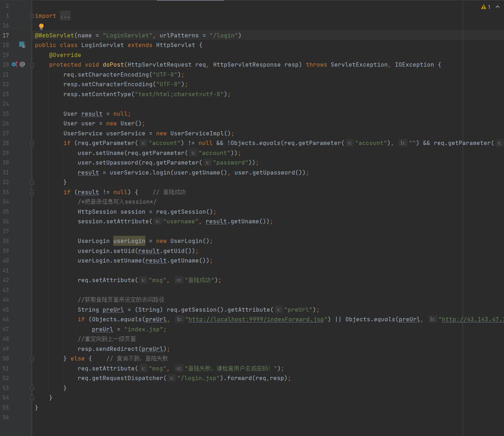Click the @ annotation gutter icon beside doPost
The image size is (504, 436).
pyautogui.click(x=22, y=64)
